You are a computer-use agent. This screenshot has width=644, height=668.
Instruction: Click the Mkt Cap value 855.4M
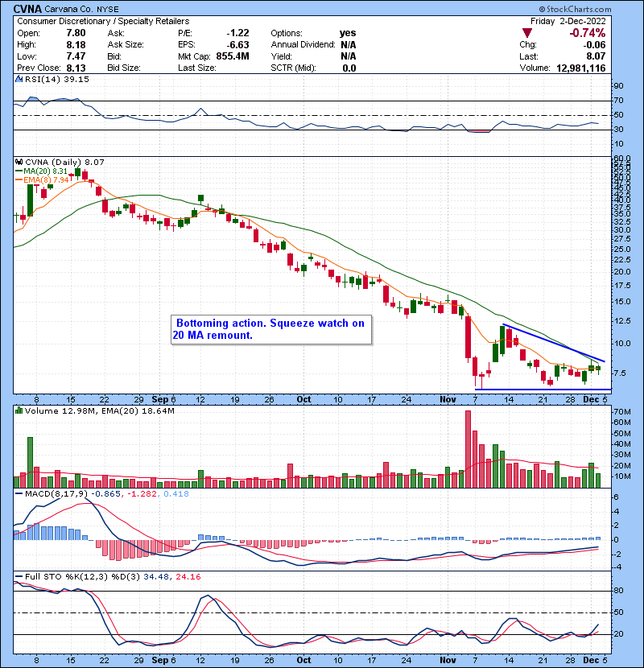coord(233,56)
